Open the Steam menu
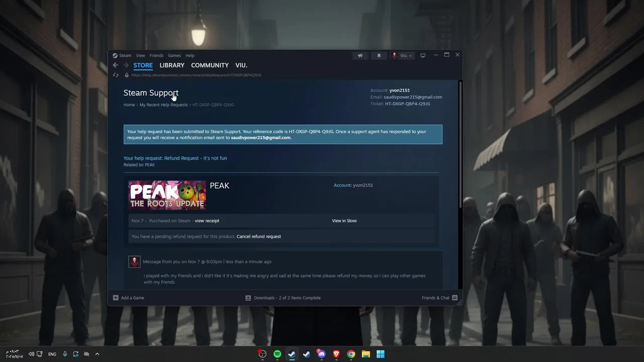Screen dimensions: 644x362 [125, 55]
